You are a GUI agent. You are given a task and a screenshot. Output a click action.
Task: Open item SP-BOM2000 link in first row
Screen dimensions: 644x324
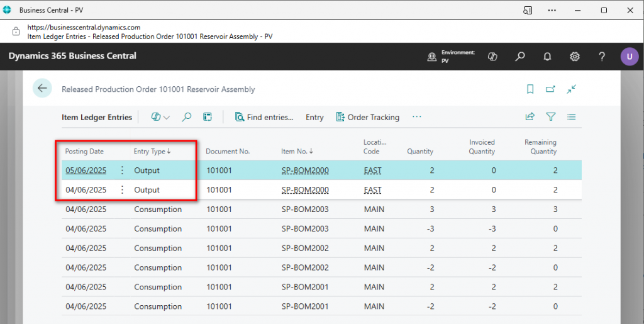305,170
